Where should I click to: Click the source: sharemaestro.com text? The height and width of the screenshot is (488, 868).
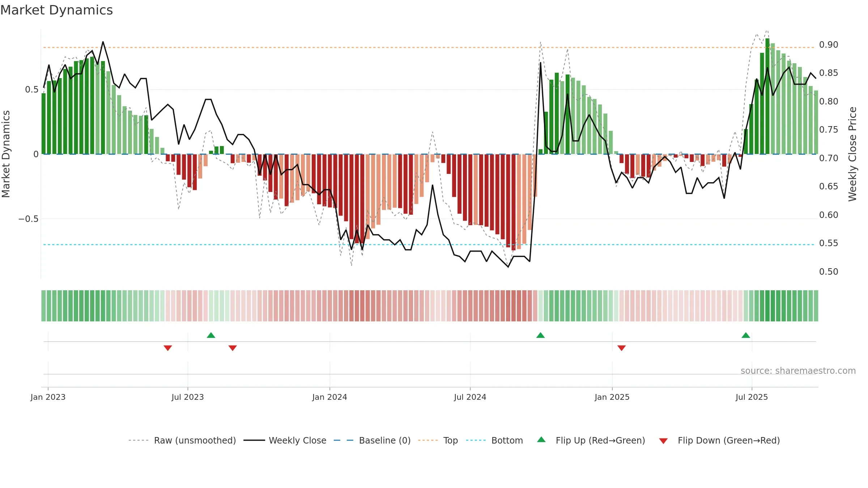click(x=798, y=371)
